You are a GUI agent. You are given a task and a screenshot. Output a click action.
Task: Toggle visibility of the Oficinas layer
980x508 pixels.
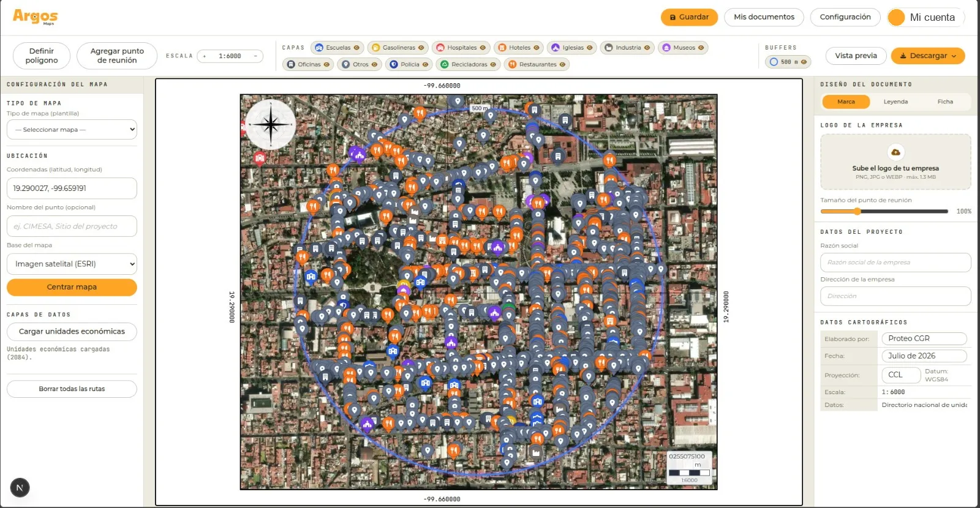[x=326, y=64]
